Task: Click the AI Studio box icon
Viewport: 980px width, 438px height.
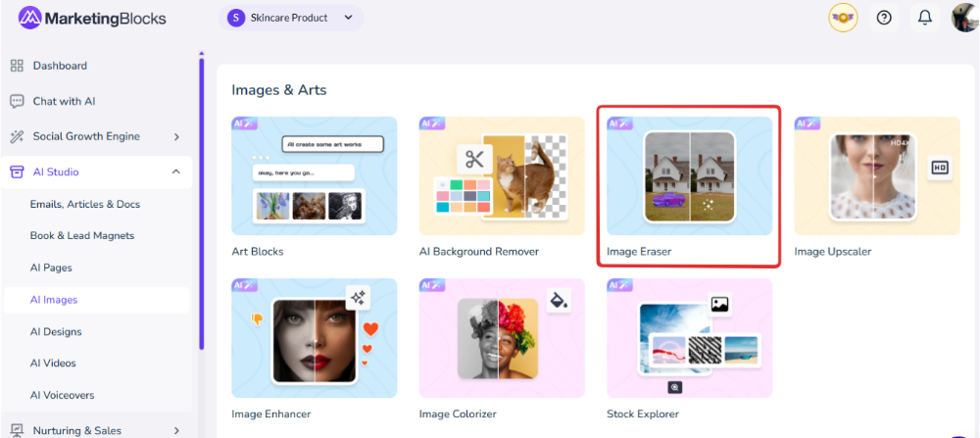Action: coord(17,171)
